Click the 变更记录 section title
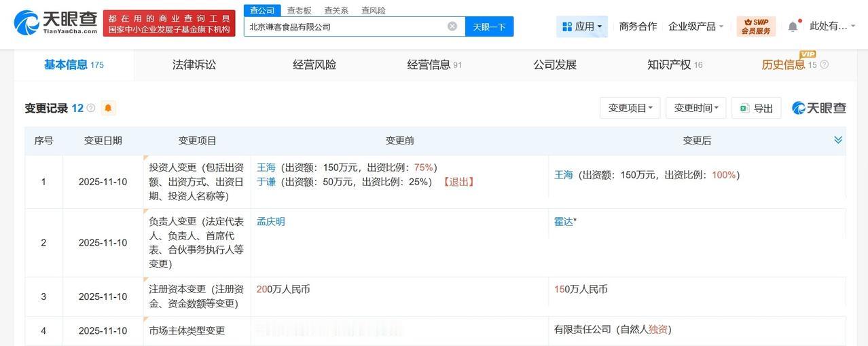The height and width of the screenshot is (346, 868). 46,109
